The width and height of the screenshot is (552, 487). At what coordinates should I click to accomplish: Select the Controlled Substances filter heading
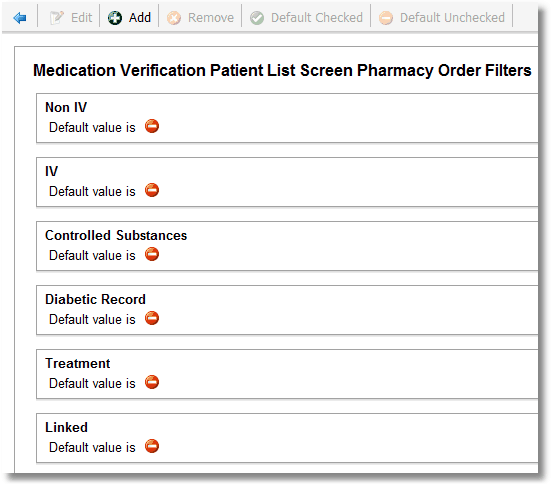[x=116, y=235]
